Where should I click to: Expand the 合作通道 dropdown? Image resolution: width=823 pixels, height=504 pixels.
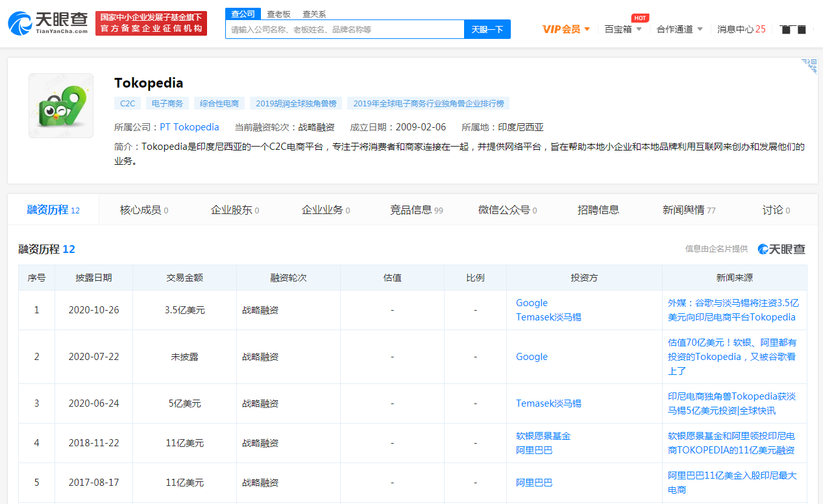tap(680, 29)
